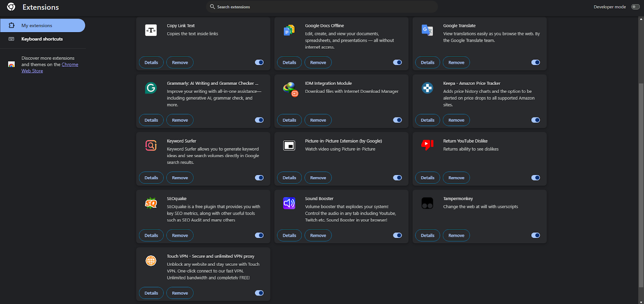Click the Return YouTube Dislike icon
The width and height of the screenshot is (644, 304).
pyautogui.click(x=427, y=145)
